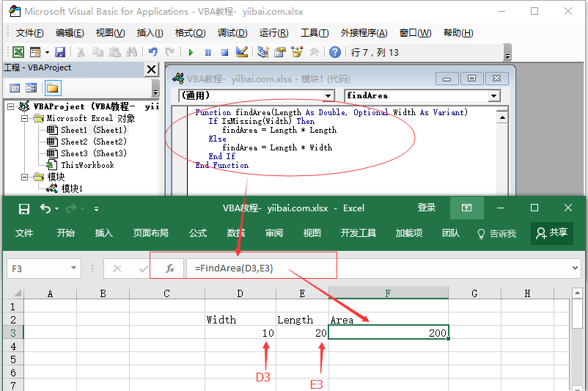Viewport: 588px width, 391px height.
Task: Click the Reset stop square icon
Action: click(224, 52)
